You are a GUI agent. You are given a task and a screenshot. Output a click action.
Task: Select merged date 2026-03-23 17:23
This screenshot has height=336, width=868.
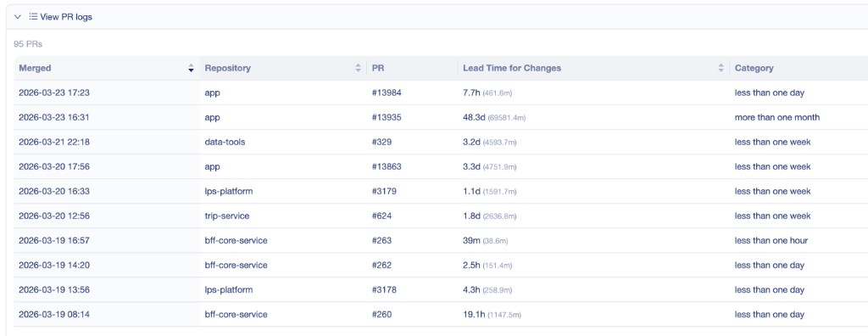[54, 92]
